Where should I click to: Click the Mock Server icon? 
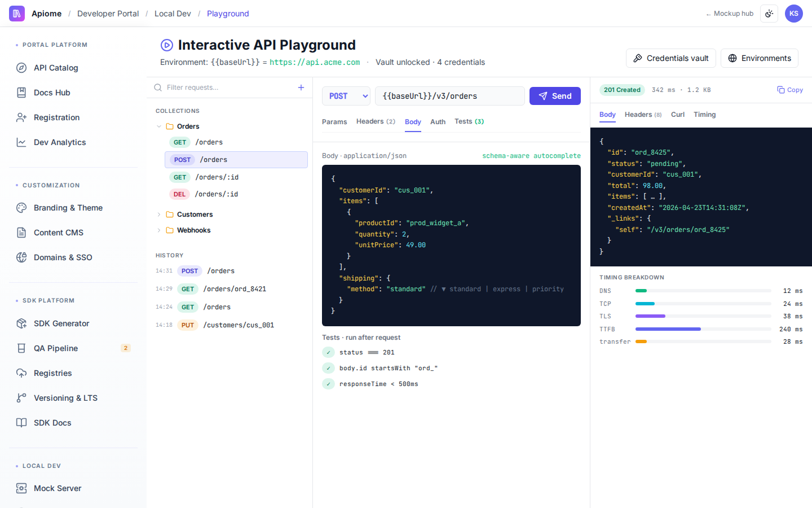coord(21,488)
